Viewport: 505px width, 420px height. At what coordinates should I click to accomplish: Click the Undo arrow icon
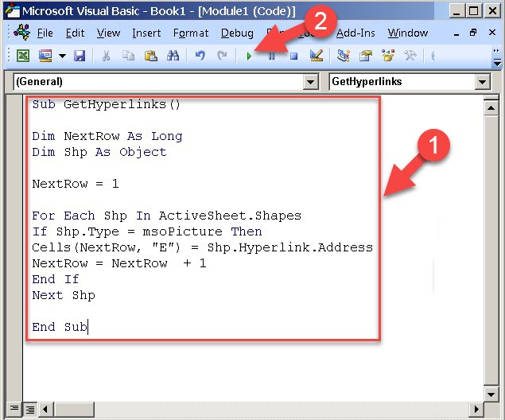tap(200, 56)
